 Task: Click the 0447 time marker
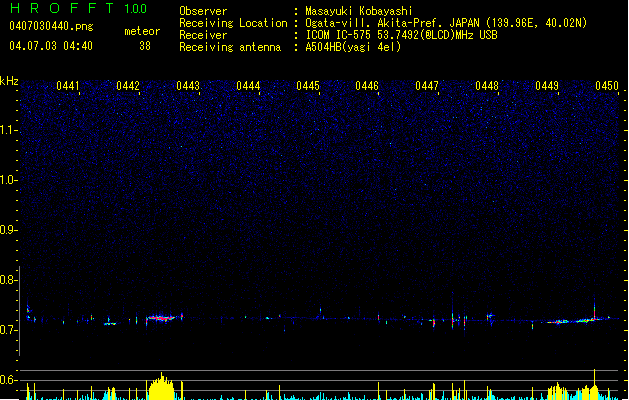point(427,86)
